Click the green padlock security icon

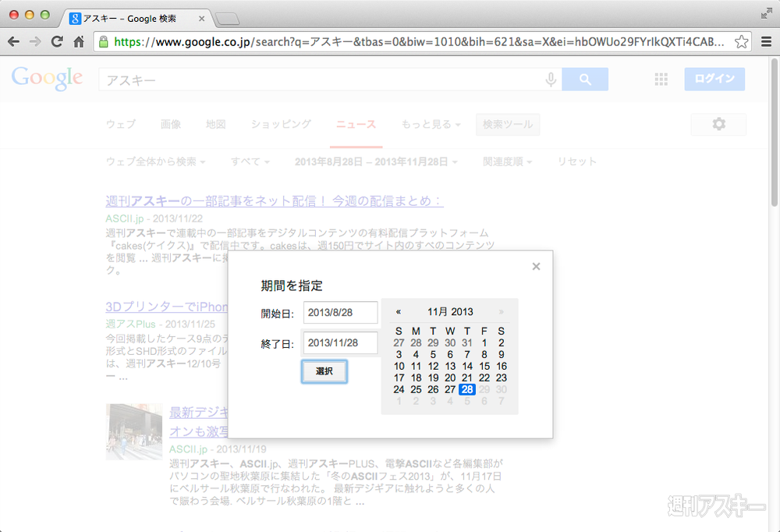104,42
